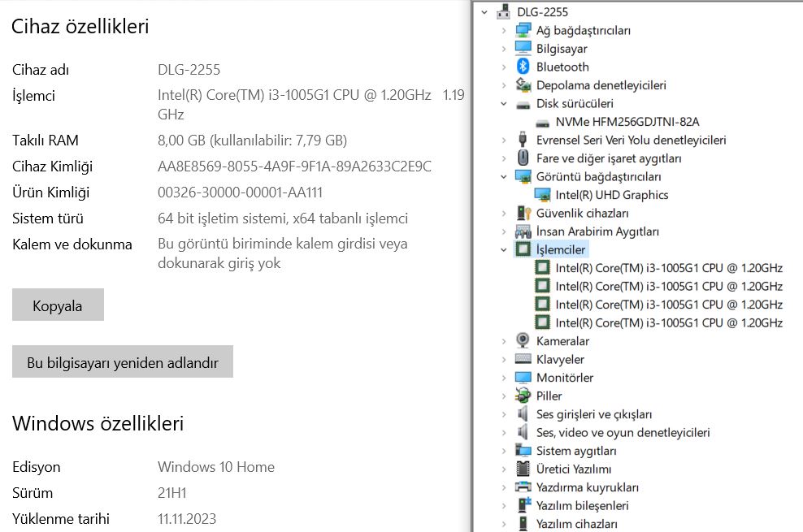Select the Klavyeler keyboard icon

coord(523,359)
